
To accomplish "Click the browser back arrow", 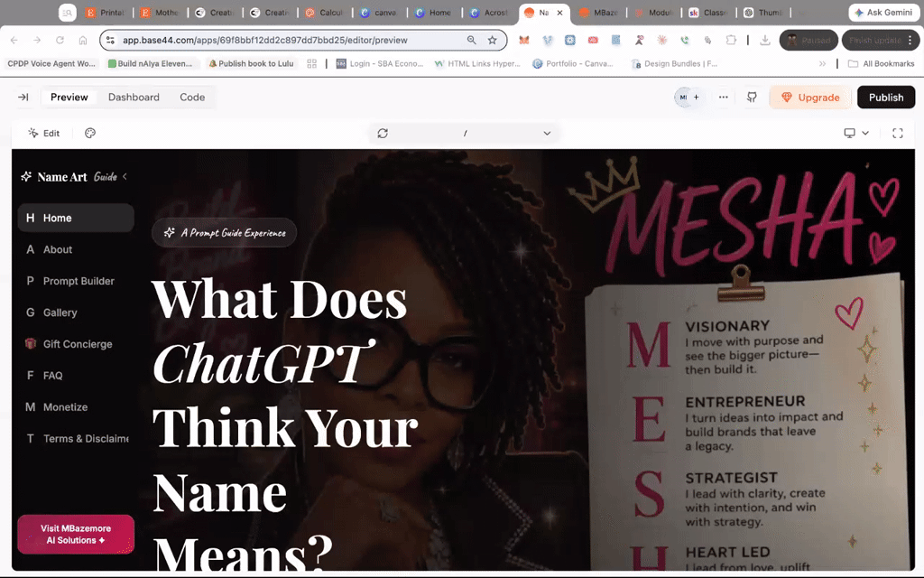I will (14, 40).
